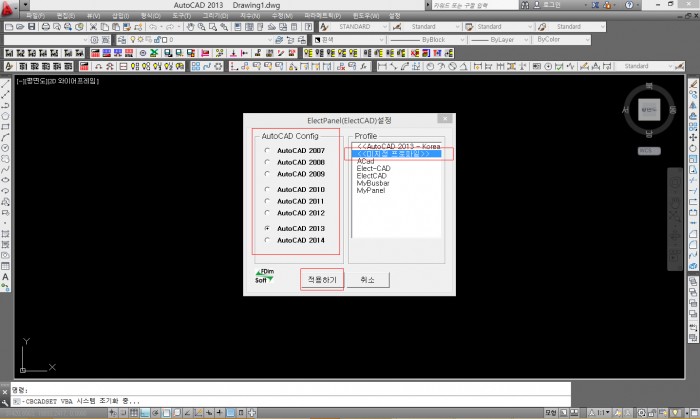Open the 파일(F) menu
The width and height of the screenshot is (700, 419).
pos(35,16)
